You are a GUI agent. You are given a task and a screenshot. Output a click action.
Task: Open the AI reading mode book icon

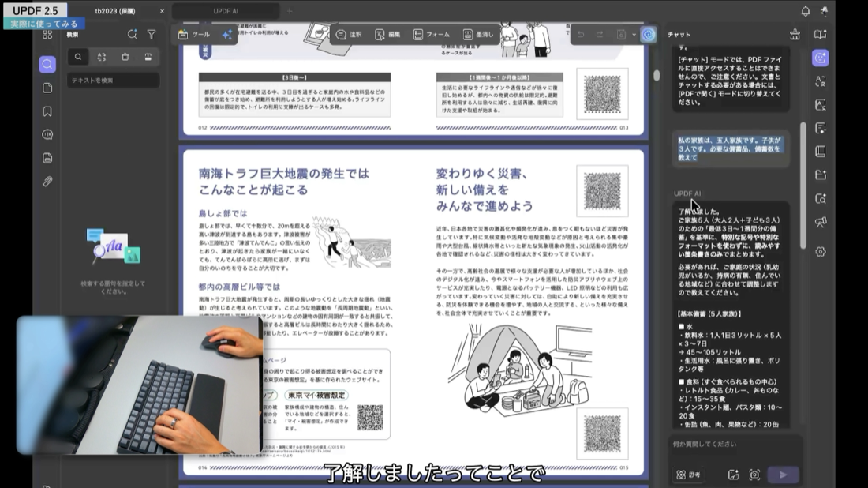(x=821, y=34)
